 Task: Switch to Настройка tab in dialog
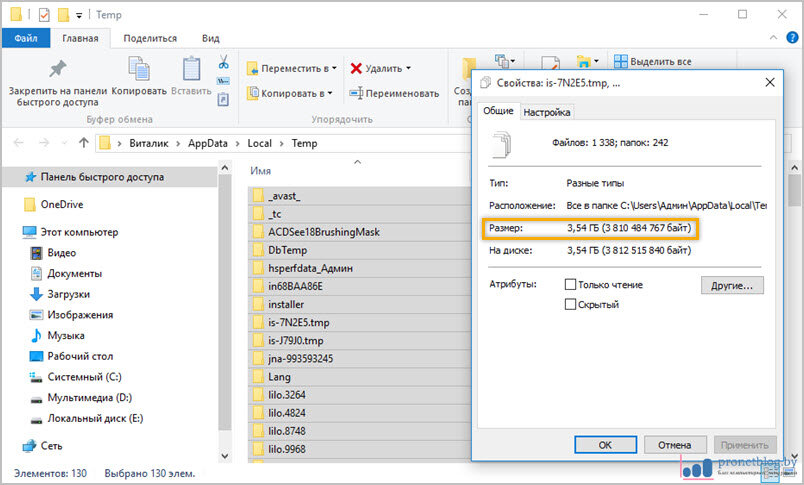coord(547,112)
